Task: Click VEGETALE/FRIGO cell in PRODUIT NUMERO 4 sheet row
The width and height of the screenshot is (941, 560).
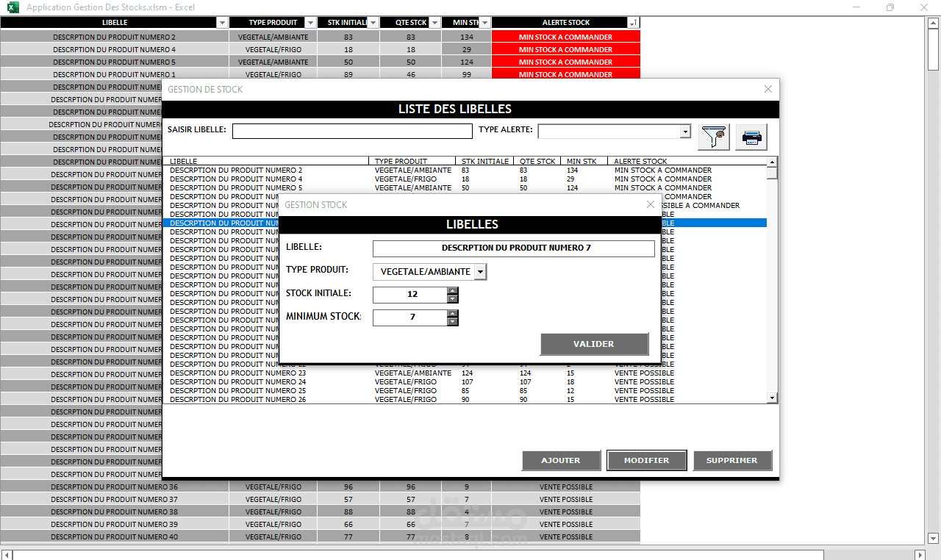Action: point(273,49)
